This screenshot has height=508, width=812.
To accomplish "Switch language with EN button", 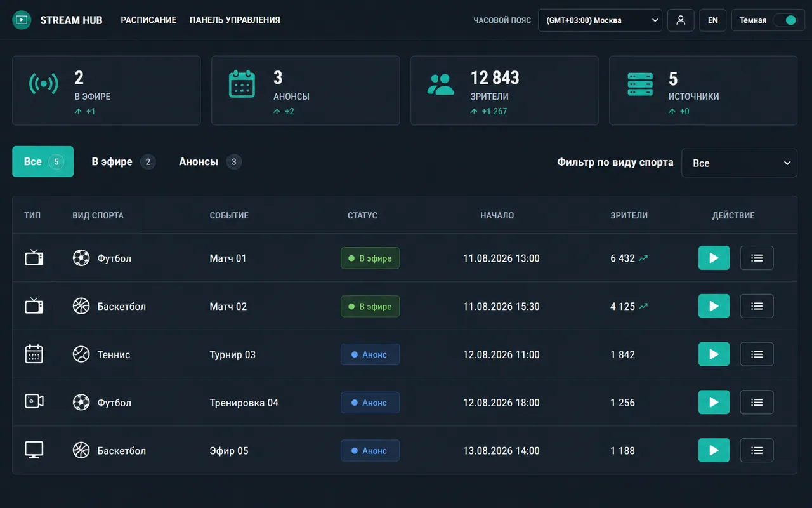I will 713,20.
